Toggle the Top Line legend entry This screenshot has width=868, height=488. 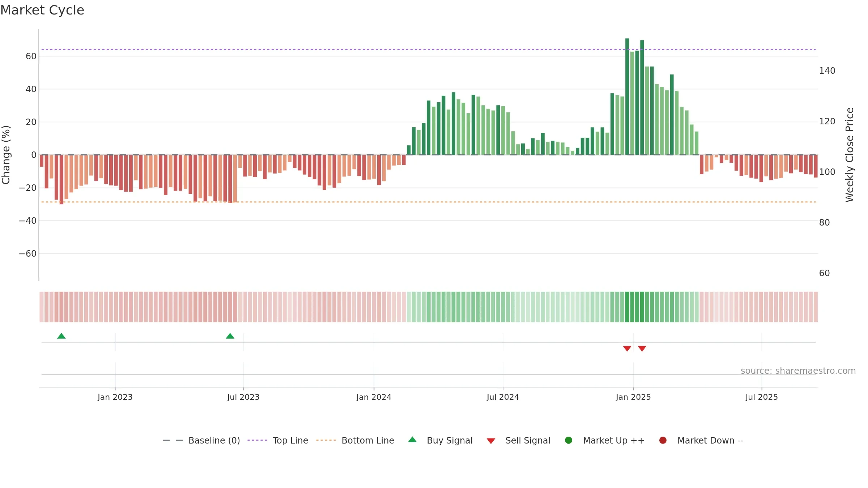[278, 440]
